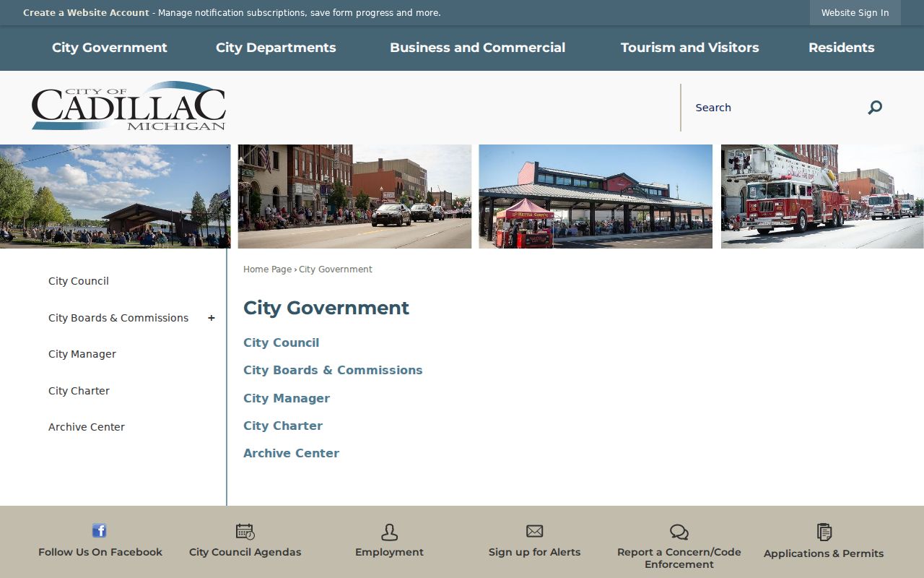
Task: Open the City Government menu
Action: (110, 48)
